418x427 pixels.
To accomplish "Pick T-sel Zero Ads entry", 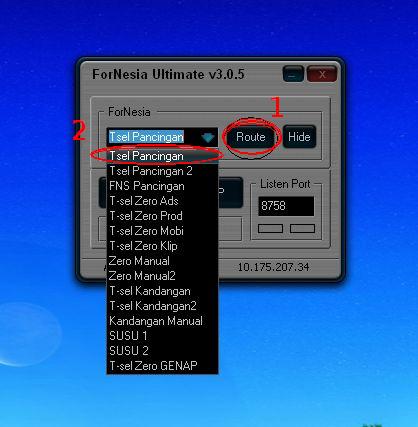I will (x=162, y=201).
